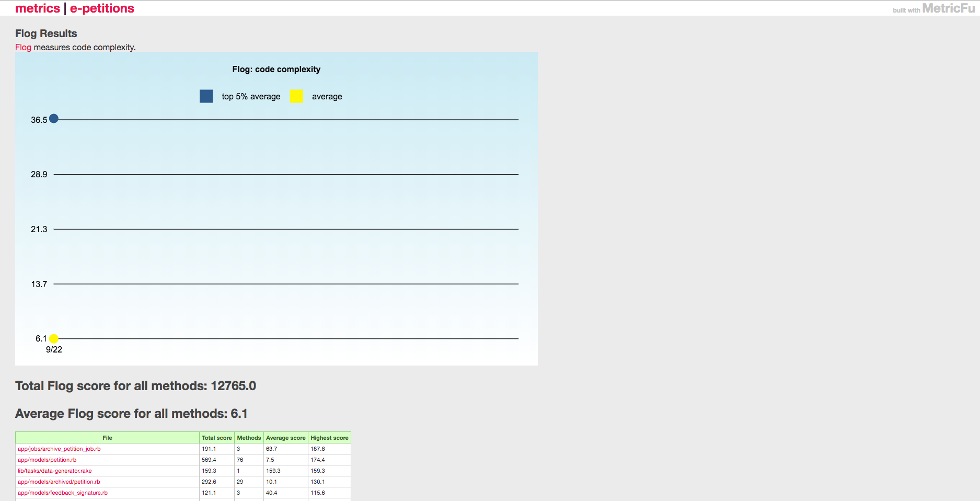The height and width of the screenshot is (501, 980).
Task: Click highest score cell 174.4
Action: 329,460
